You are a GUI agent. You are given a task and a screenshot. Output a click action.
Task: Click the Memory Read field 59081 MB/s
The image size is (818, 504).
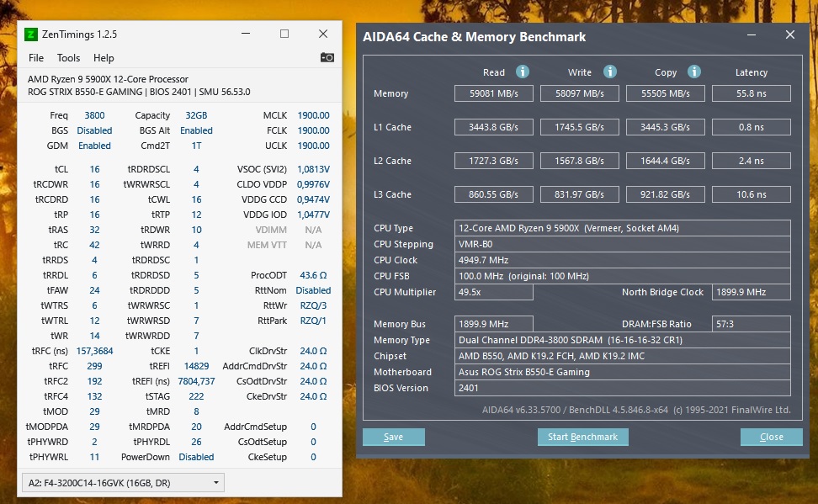click(x=493, y=93)
